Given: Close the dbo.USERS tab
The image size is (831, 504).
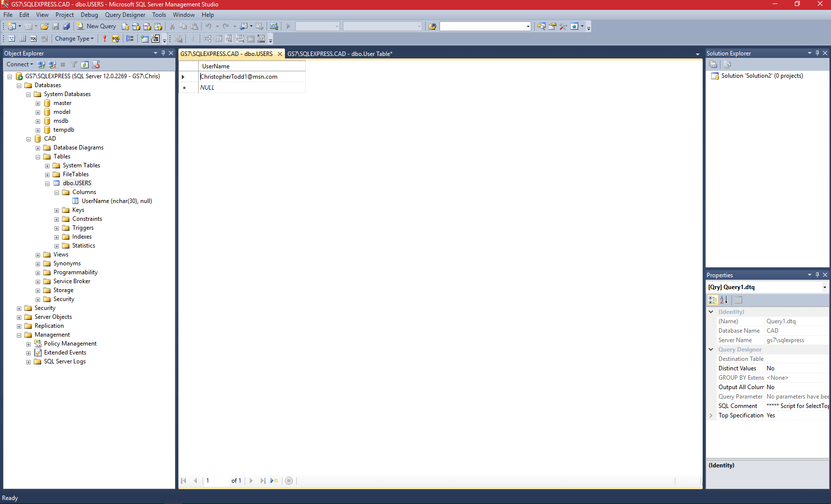Looking at the screenshot, I should click(280, 54).
